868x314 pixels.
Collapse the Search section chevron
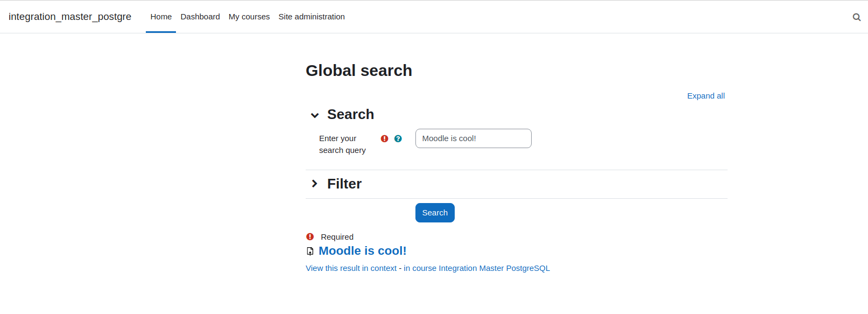pyautogui.click(x=315, y=115)
